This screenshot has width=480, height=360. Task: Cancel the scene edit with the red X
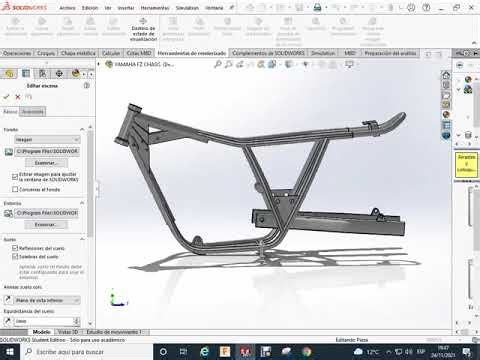click(18, 97)
